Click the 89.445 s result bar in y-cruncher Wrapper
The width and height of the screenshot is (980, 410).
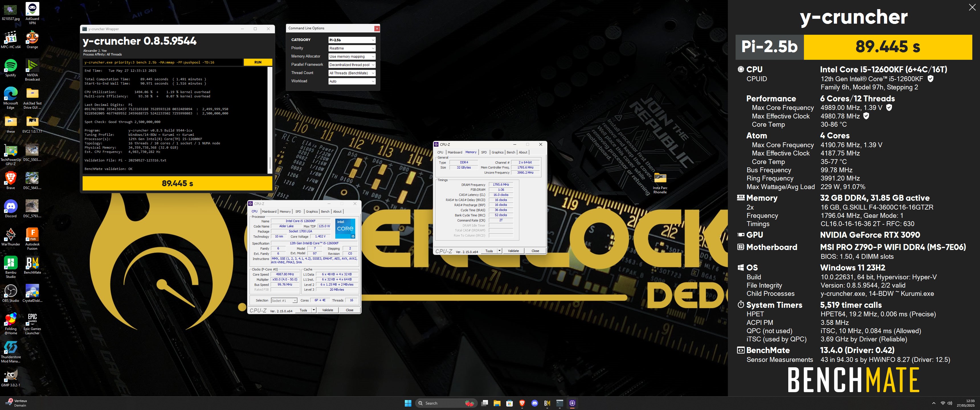pos(177,183)
